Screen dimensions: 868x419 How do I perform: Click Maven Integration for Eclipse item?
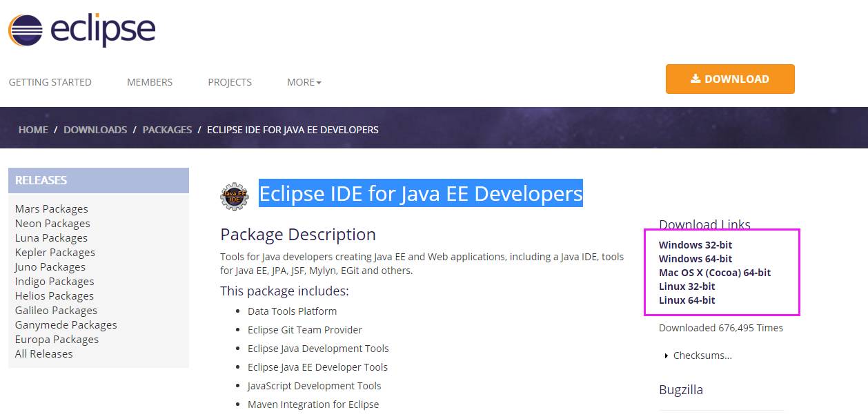(x=313, y=405)
